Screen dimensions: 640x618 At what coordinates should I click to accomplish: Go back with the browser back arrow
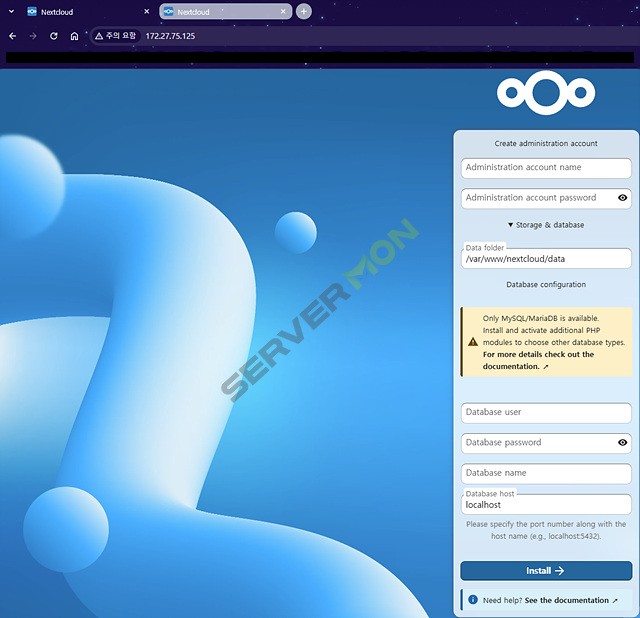coord(13,36)
